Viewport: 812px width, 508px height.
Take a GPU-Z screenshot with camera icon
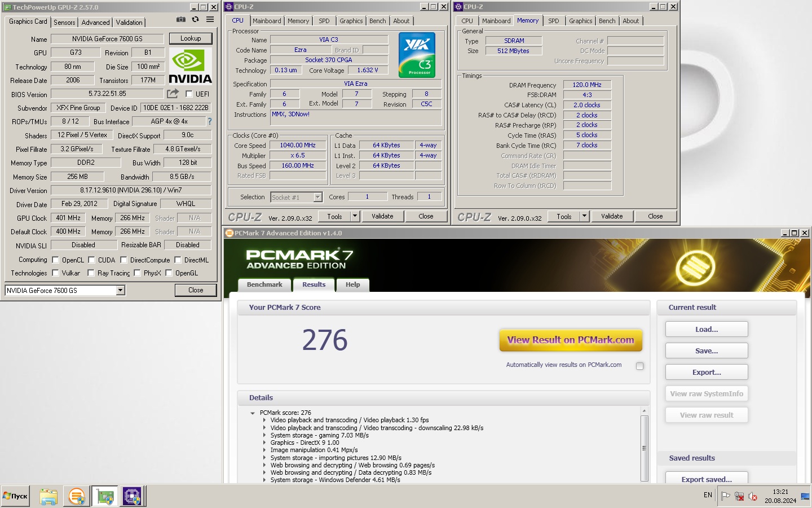[180, 19]
